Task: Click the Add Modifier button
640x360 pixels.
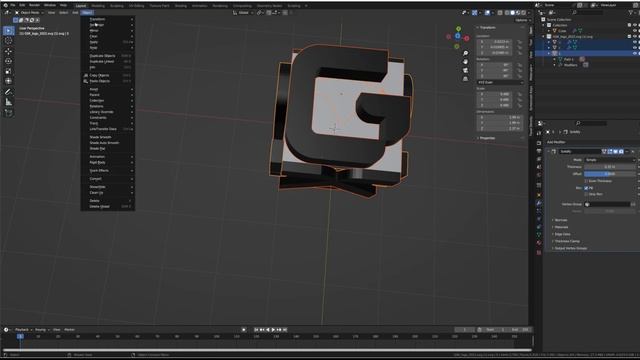Action: [556, 142]
